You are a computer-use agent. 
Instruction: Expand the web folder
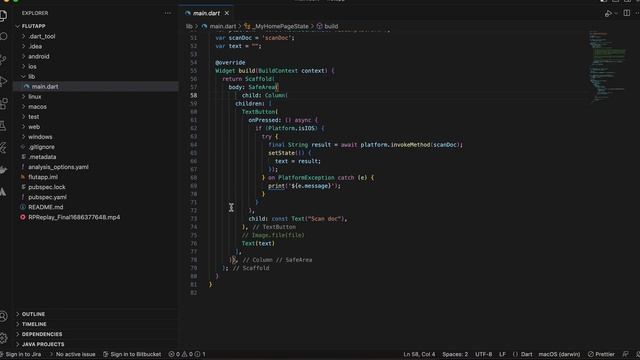[x=34, y=127]
